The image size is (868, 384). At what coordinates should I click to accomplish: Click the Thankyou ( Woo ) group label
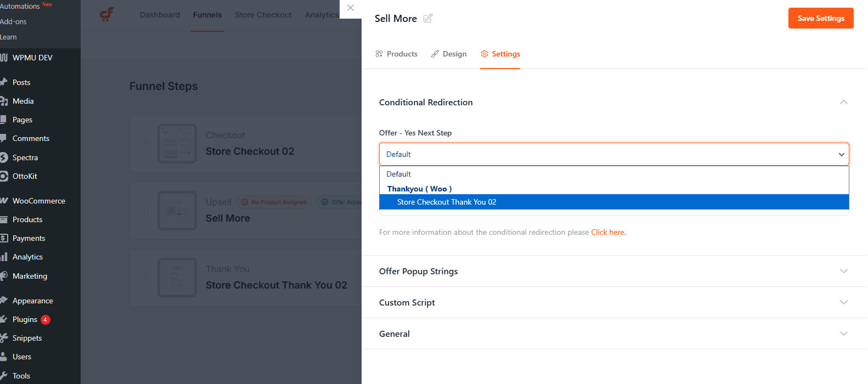point(420,189)
